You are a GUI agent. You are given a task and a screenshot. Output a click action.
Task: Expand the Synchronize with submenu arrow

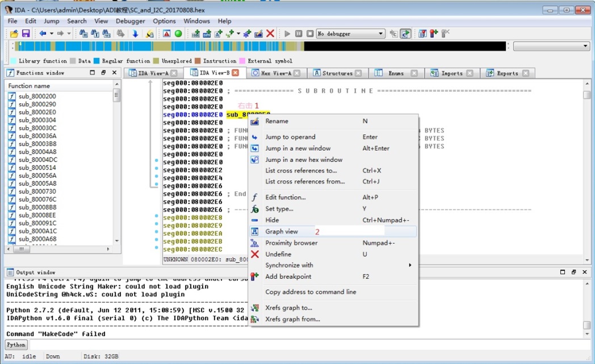[x=410, y=265]
